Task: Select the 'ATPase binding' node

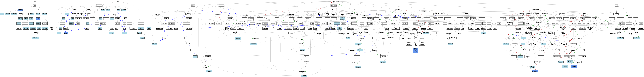Action: (26, 19)
